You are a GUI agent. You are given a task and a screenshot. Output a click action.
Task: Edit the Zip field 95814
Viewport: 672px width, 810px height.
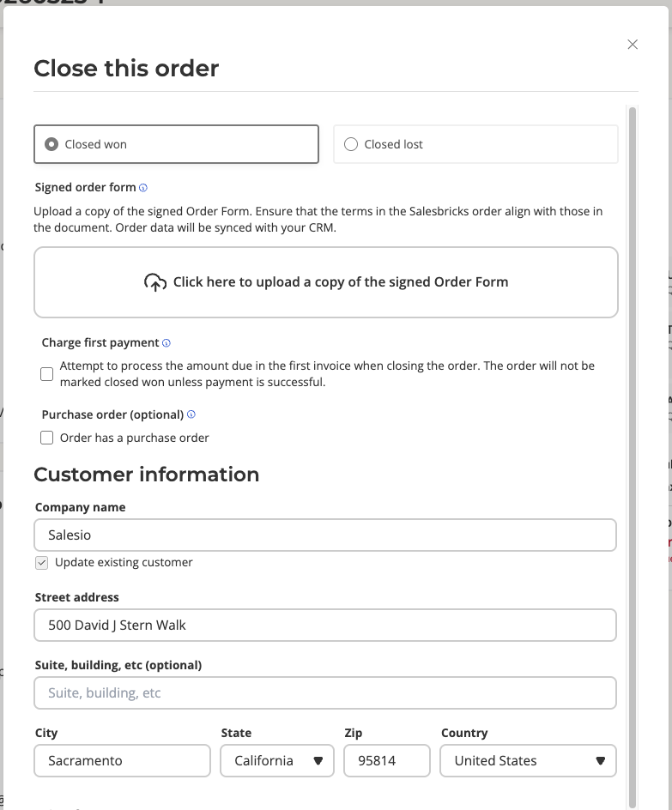point(387,760)
